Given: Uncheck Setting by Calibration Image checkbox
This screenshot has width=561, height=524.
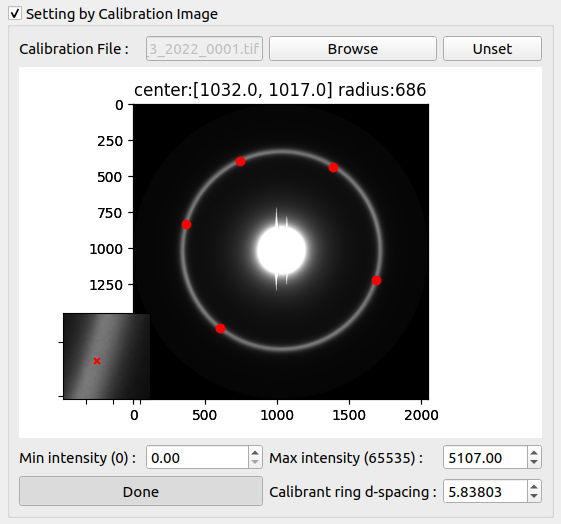Looking at the screenshot, I should coord(15,14).
